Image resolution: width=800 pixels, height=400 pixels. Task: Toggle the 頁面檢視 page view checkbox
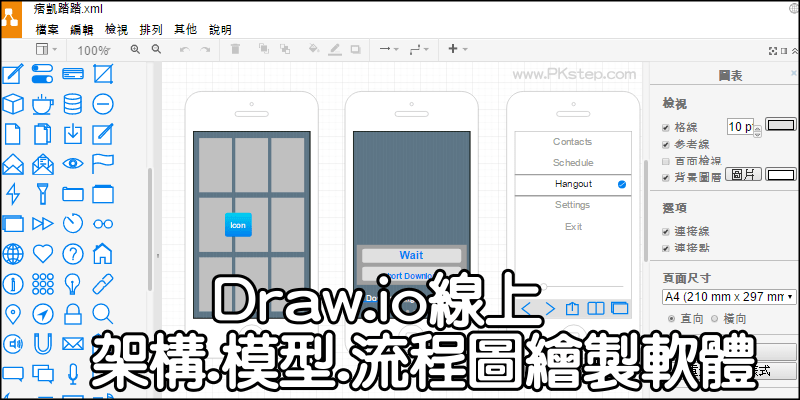(665, 161)
